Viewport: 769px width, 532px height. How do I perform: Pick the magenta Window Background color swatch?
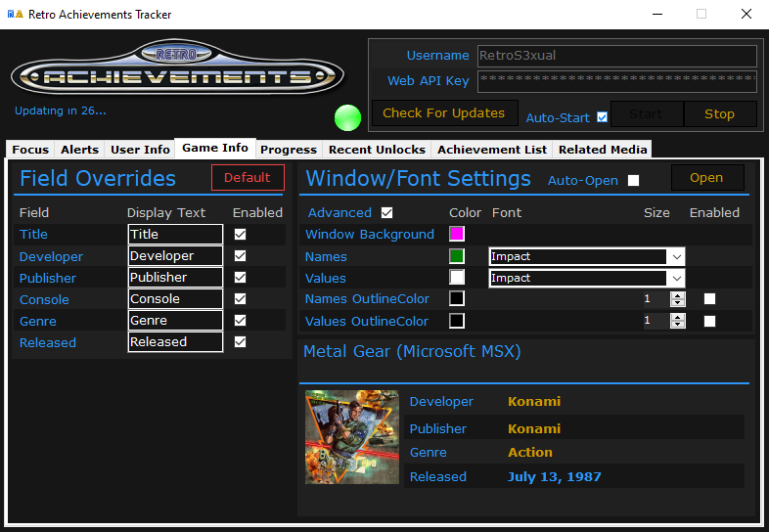coord(457,234)
